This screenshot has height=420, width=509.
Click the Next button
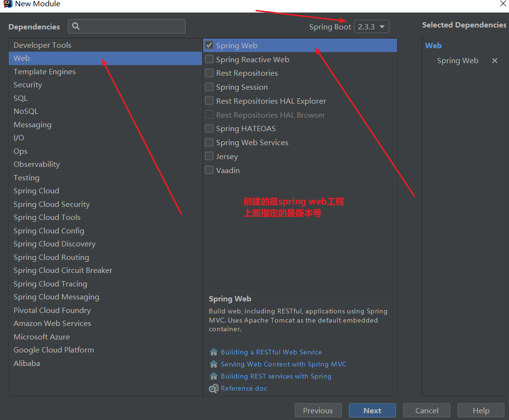click(372, 410)
